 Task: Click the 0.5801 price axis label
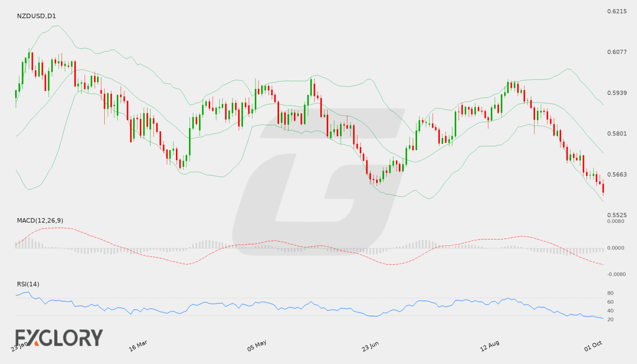point(617,133)
